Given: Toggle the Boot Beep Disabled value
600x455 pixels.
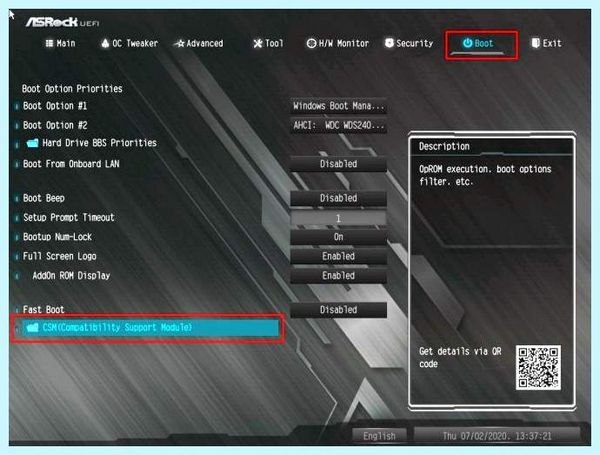Looking at the screenshot, I should pos(338,198).
